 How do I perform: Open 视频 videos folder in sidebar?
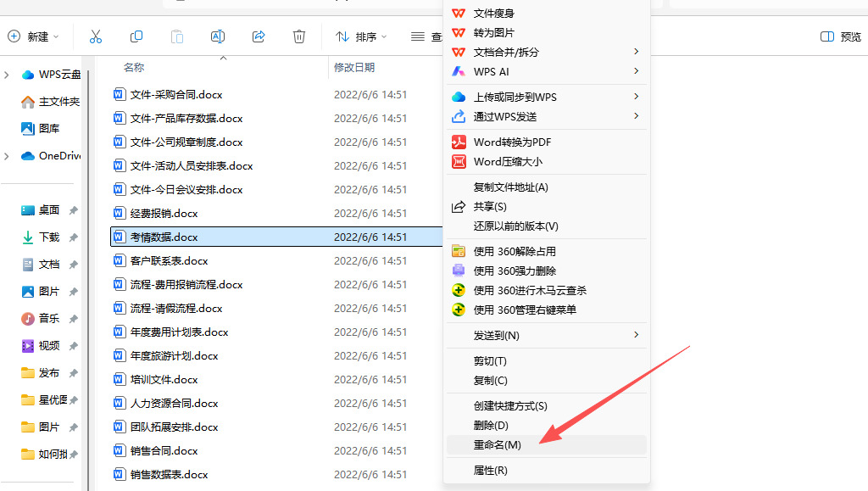coord(41,346)
